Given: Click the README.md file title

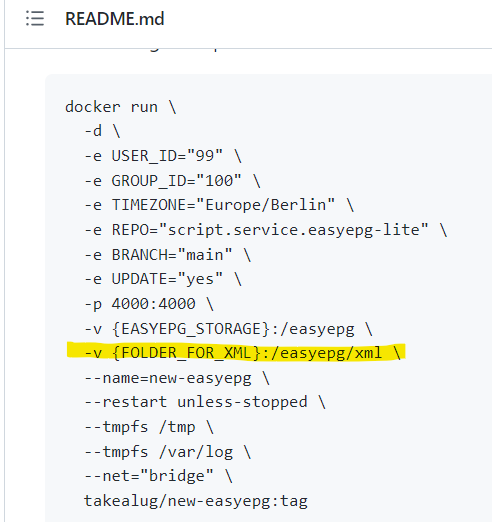Looking at the screenshot, I should point(114,19).
